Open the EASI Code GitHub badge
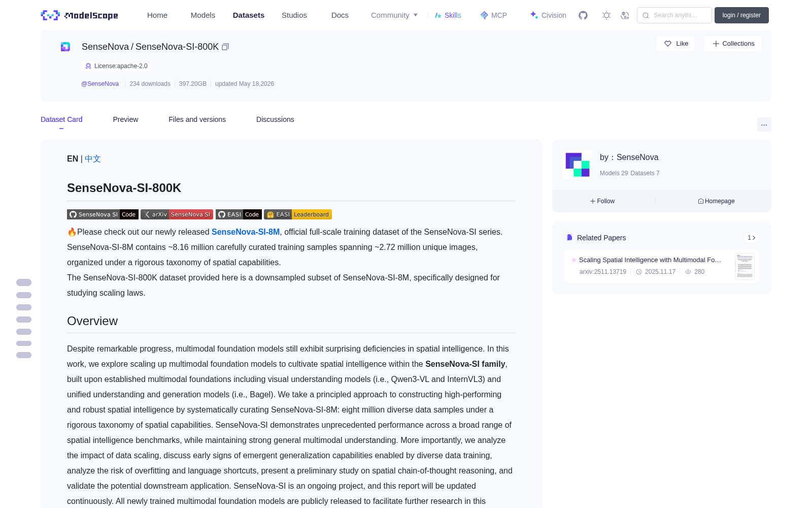 coord(239,214)
